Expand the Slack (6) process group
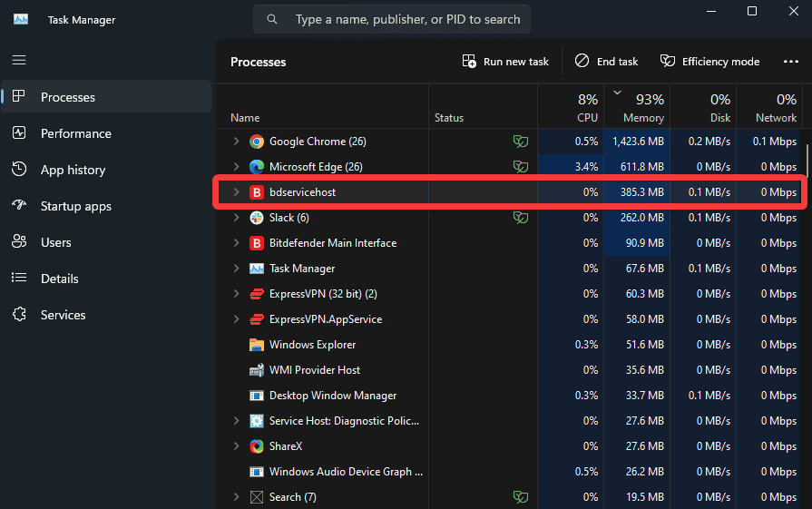The width and height of the screenshot is (812, 509). pyautogui.click(x=236, y=217)
